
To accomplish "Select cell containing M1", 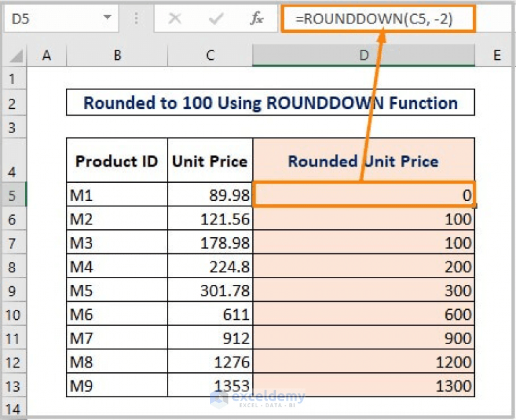I will (117, 195).
